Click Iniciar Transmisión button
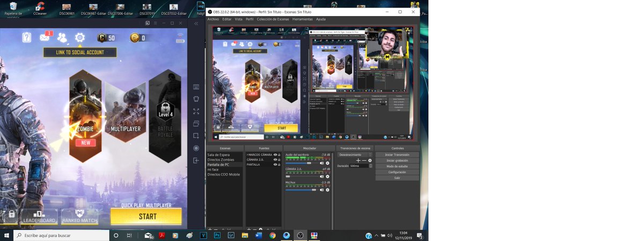Image resolution: width=644 pixels, height=241 pixels. click(x=397, y=155)
